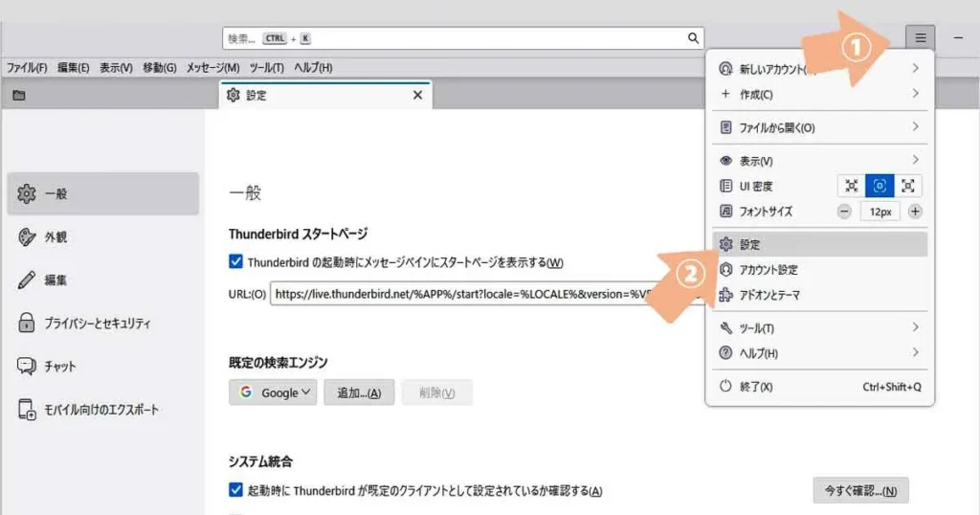980x515 pixels.
Task: Decrease font size with minus button
Action: pos(844,212)
